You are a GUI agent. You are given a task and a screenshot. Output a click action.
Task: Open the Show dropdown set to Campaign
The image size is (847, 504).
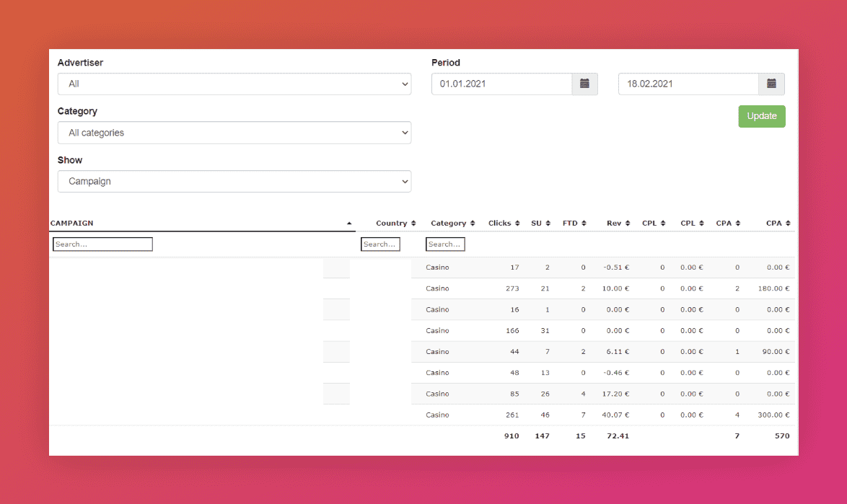point(234,181)
